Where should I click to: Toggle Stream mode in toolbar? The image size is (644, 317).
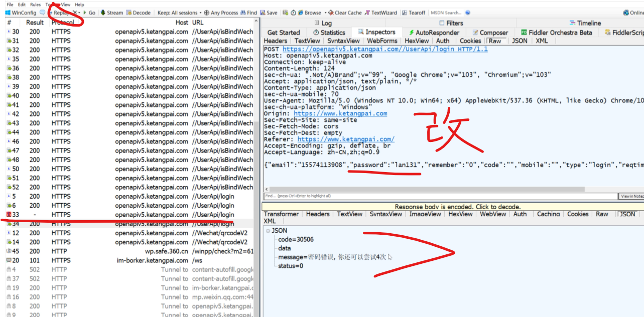coord(112,13)
